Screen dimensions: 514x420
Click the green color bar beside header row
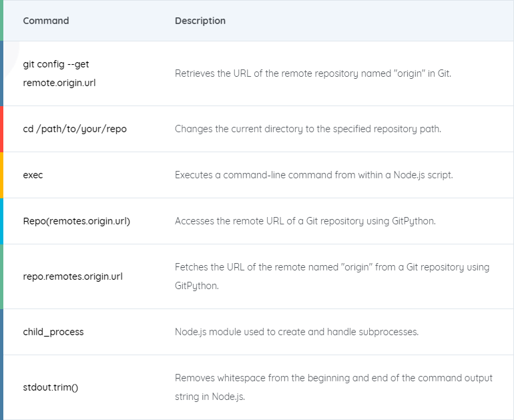tap(1, 20)
